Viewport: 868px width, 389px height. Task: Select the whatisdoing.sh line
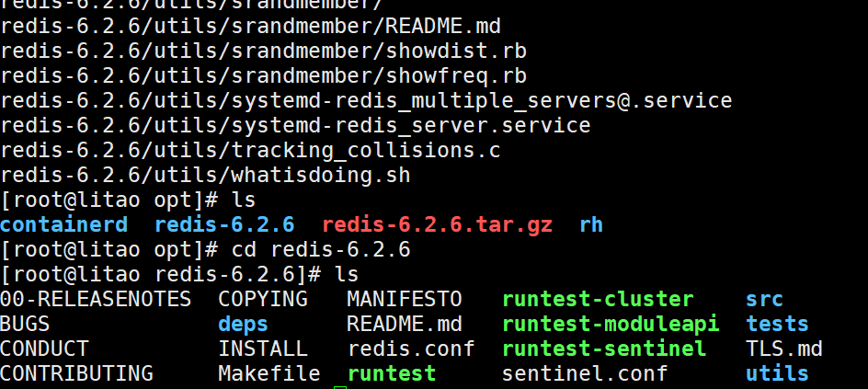tap(205, 176)
